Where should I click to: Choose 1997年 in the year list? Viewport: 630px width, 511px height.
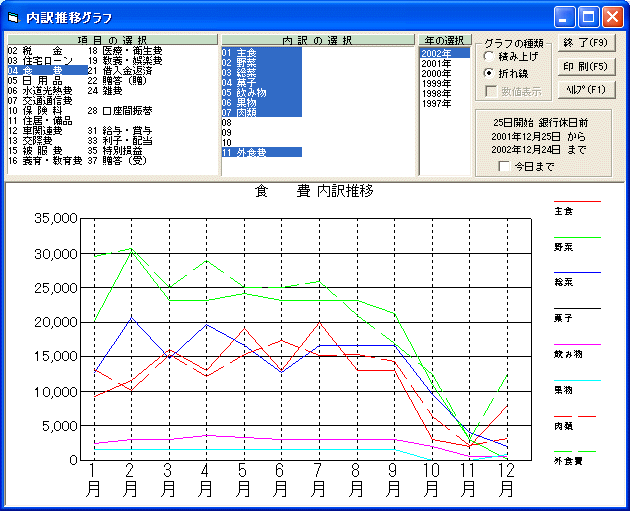(x=436, y=103)
